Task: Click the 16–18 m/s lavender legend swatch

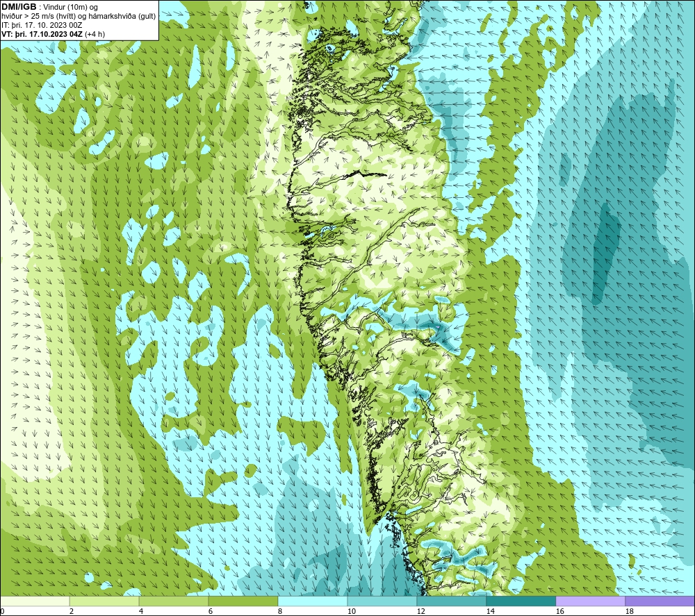Action: click(590, 601)
